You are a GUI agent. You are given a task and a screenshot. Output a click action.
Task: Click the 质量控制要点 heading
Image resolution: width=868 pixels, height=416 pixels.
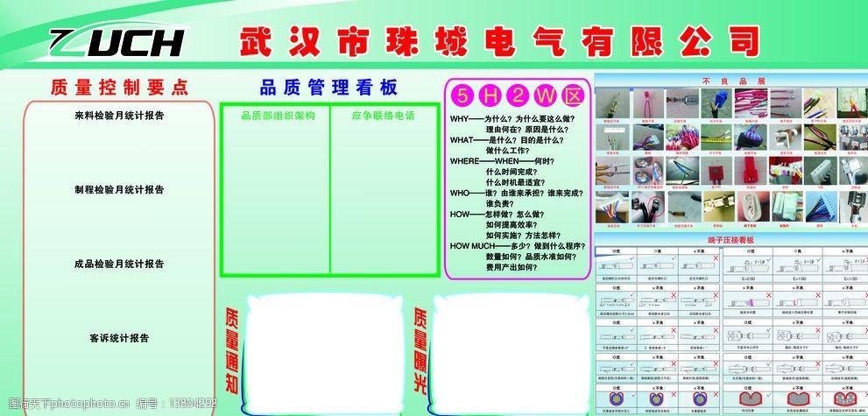coord(120,87)
